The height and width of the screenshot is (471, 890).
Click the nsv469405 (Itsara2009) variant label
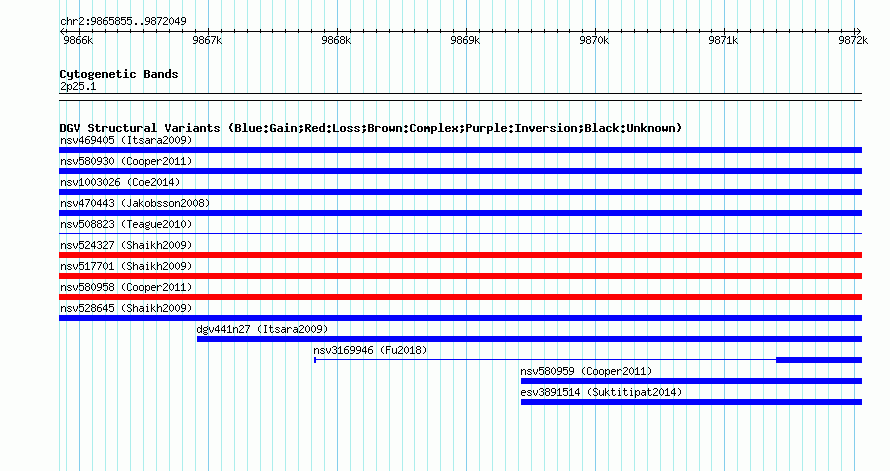tap(126, 140)
